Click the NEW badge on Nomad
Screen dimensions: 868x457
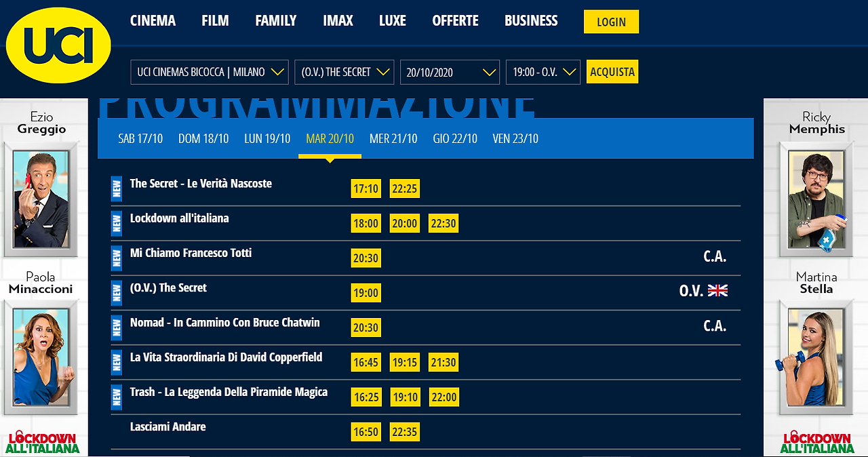coord(116,327)
